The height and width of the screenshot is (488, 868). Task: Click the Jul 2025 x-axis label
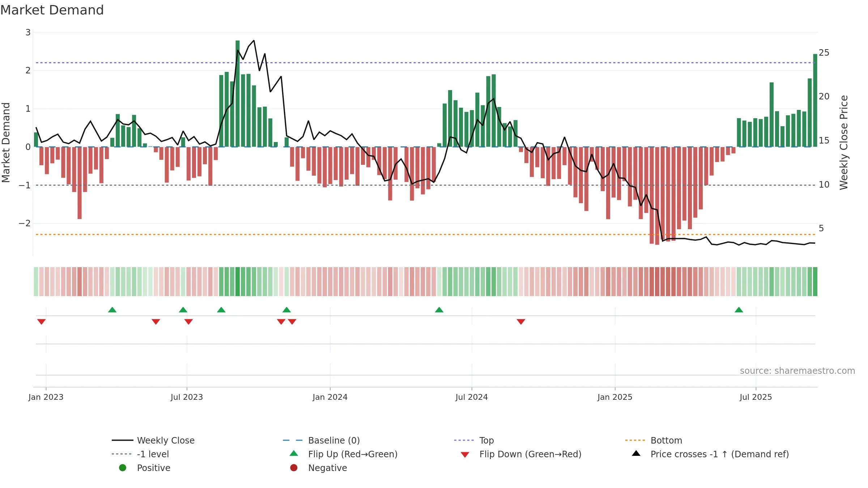pos(756,397)
